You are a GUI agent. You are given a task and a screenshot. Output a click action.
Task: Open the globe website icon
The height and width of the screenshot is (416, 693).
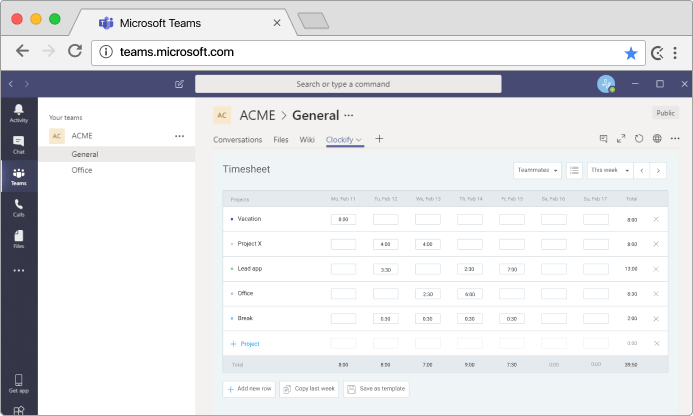pos(657,139)
